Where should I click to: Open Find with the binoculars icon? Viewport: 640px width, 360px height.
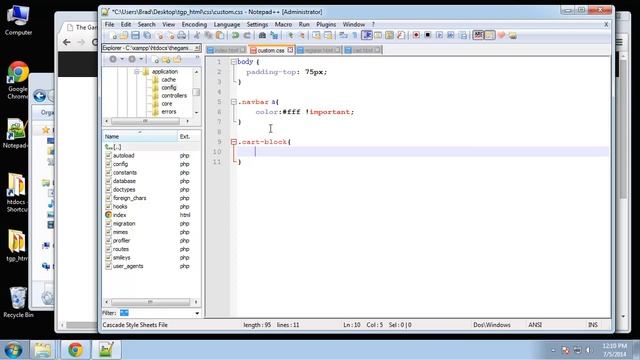pos(262,36)
